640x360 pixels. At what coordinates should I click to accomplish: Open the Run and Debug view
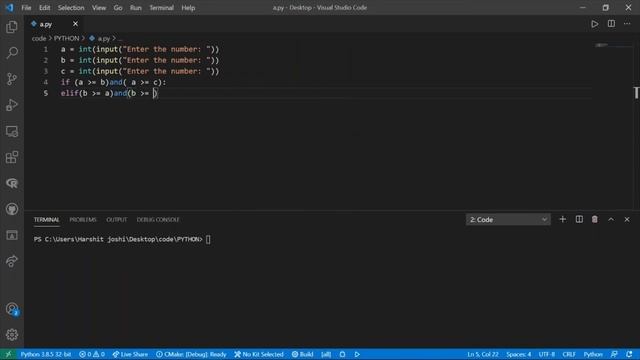pyautogui.click(x=12, y=105)
